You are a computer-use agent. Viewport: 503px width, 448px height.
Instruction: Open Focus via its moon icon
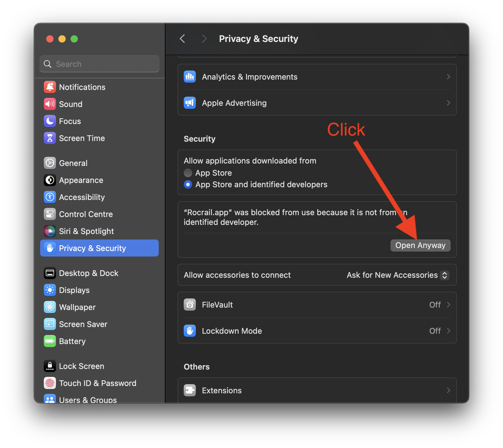(x=50, y=121)
